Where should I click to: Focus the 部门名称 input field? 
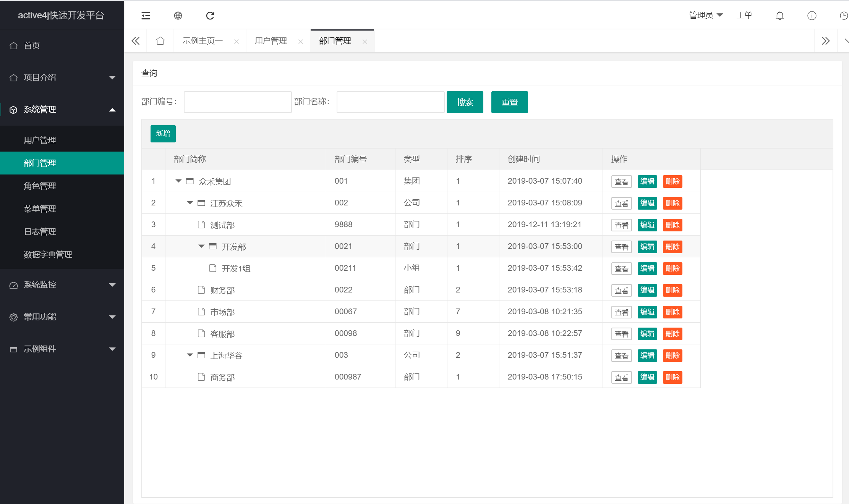point(390,102)
